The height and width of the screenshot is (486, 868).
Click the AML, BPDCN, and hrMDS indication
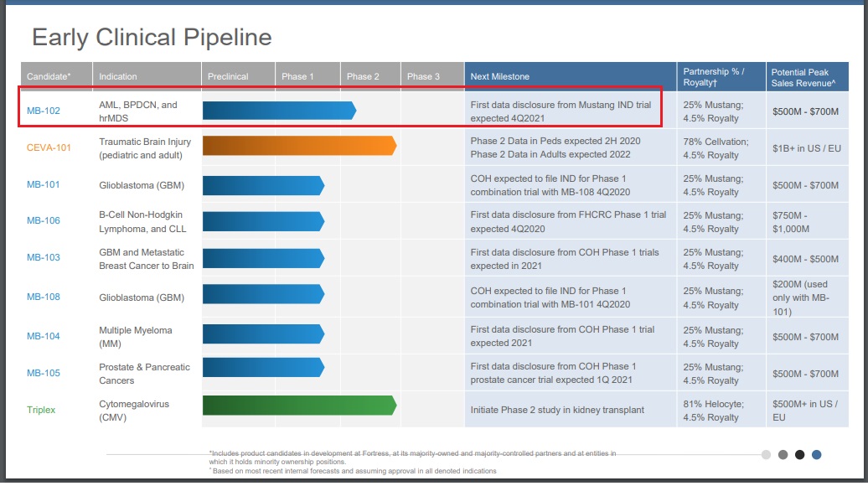point(138,111)
